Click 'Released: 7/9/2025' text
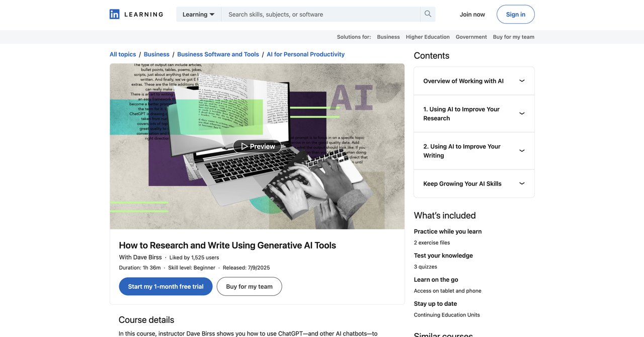The height and width of the screenshot is (337, 644). click(x=246, y=268)
